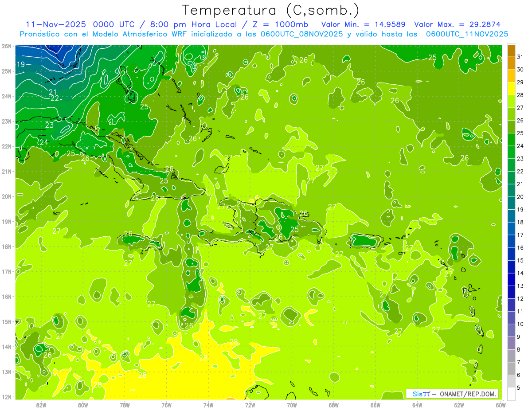Click the longitude label "70W"

pos(292,405)
